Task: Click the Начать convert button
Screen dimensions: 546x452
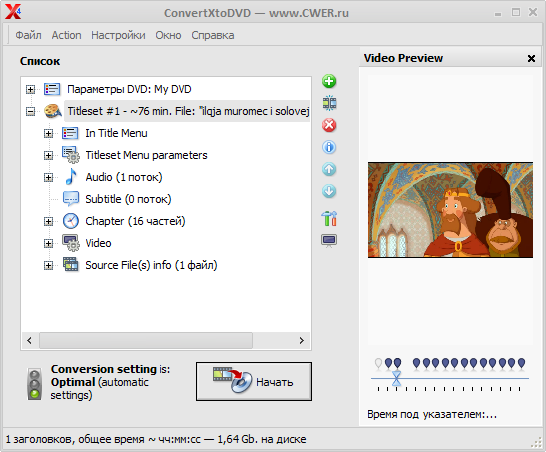Action: coord(254,381)
